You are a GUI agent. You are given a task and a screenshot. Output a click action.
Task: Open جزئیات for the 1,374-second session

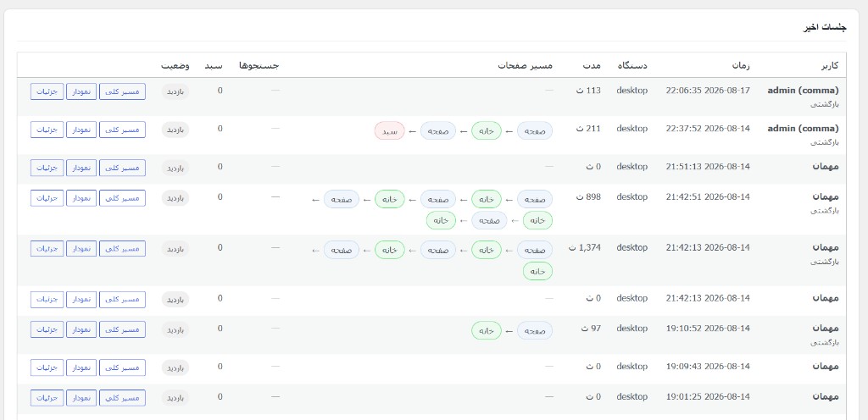pos(47,249)
